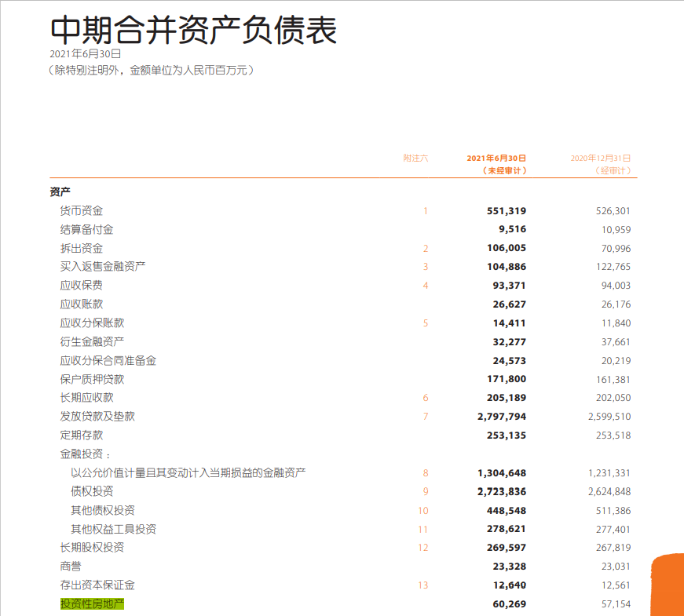Click the value 2,624,848
The height and width of the screenshot is (616, 684).
[609, 491]
